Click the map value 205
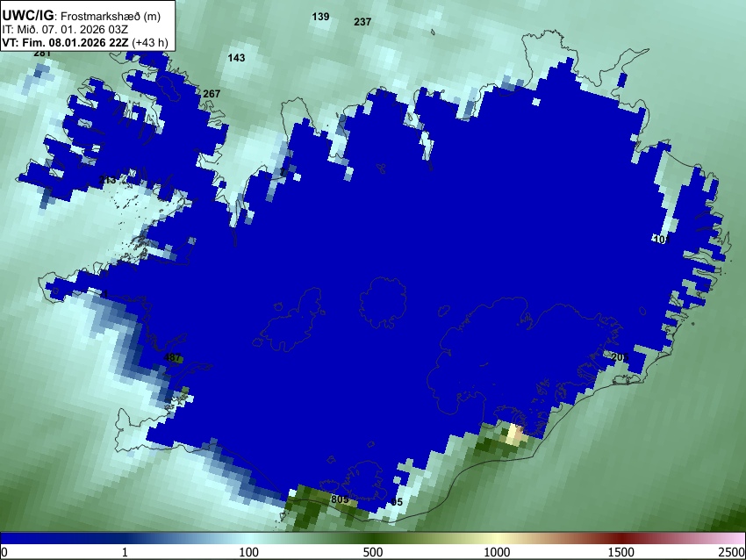 620,357
